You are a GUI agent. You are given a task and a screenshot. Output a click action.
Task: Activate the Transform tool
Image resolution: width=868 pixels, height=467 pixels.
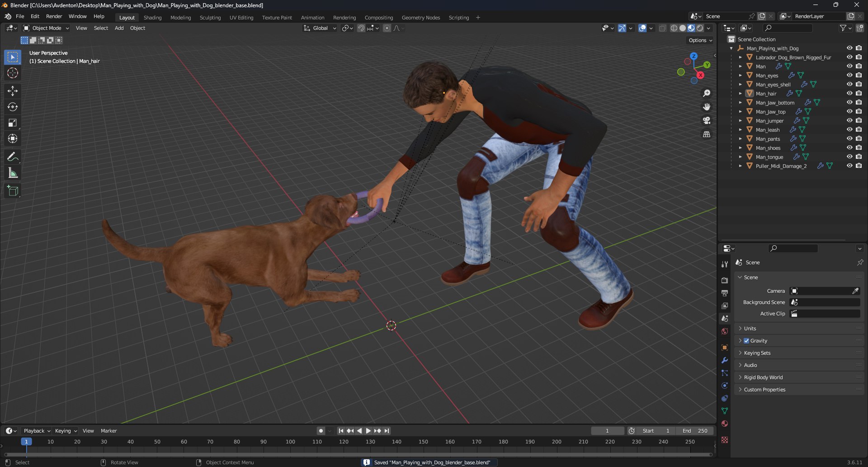pos(13,138)
